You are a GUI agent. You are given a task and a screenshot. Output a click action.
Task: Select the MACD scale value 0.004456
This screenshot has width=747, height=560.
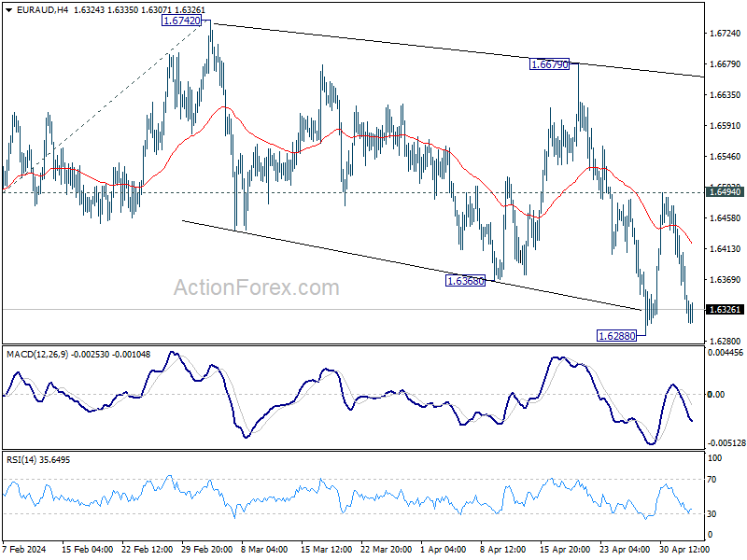[x=726, y=353]
